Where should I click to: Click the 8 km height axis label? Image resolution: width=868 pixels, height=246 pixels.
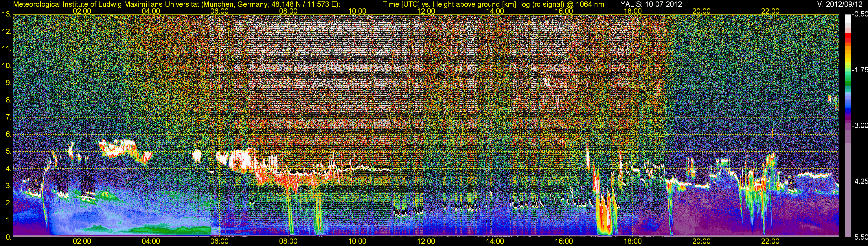[x=8, y=100]
